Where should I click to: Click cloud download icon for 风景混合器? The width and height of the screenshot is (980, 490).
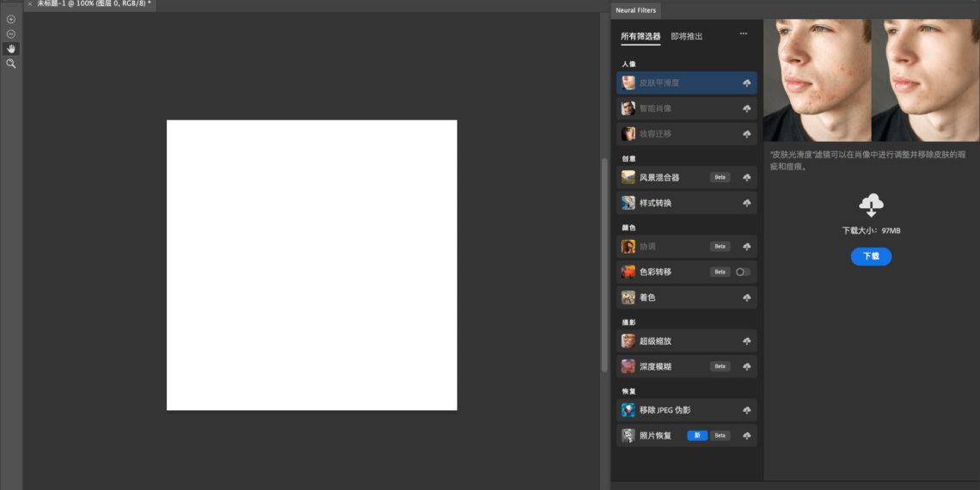pos(746,177)
